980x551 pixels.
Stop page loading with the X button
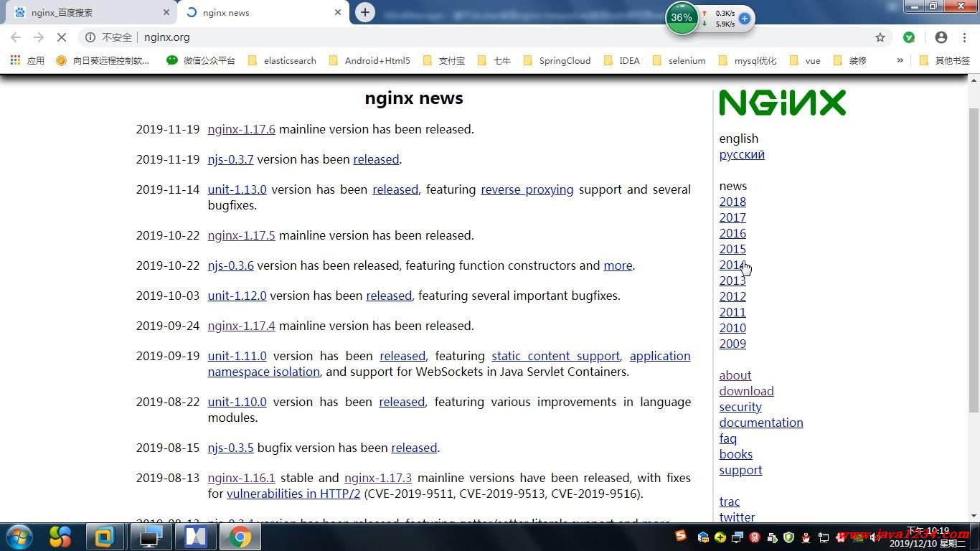pyautogui.click(x=62, y=37)
